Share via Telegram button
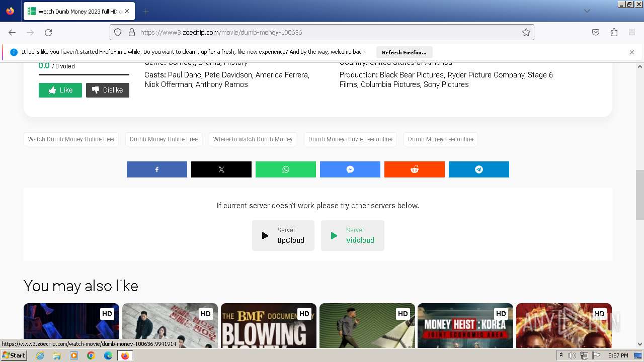 click(x=479, y=169)
